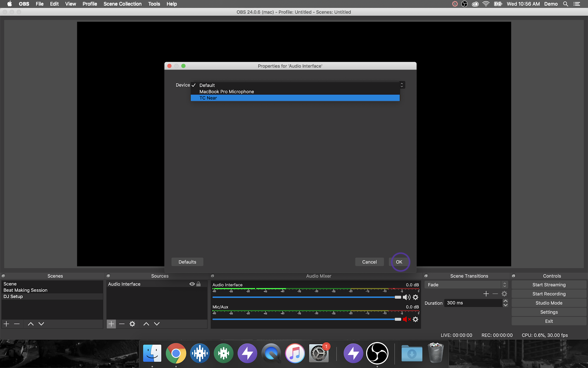The image size is (588, 368).
Task: Open the Trash in the dock
Action: [x=436, y=353]
